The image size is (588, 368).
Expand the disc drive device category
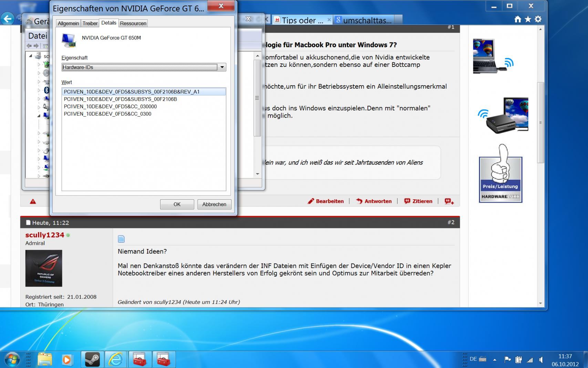pos(39,73)
